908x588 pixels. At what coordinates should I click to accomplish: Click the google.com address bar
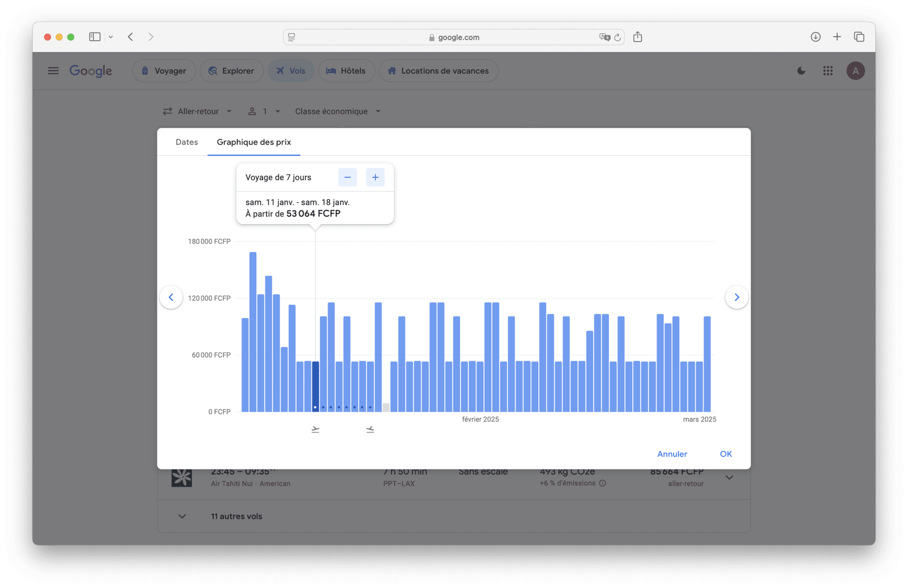(454, 37)
